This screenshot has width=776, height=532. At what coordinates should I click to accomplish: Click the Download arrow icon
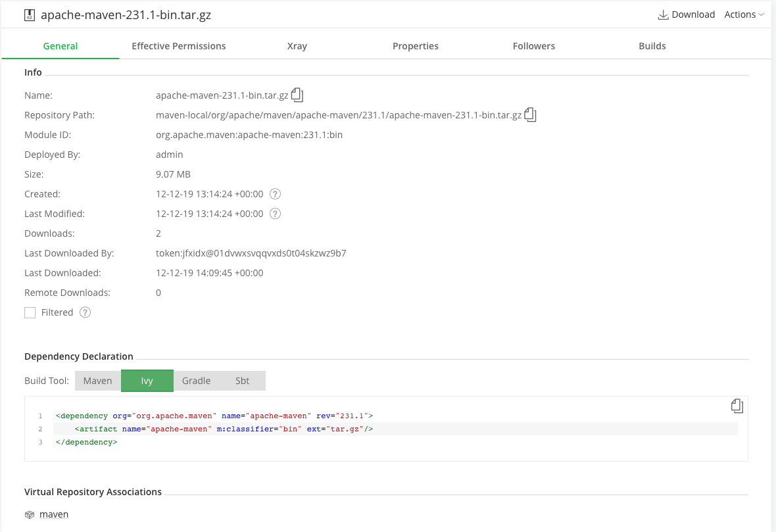[663, 15]
